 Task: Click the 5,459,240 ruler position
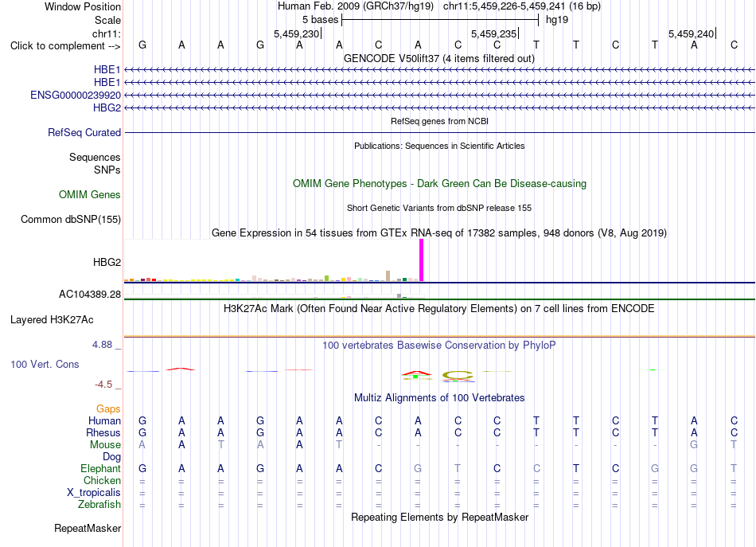click(692, 33)
